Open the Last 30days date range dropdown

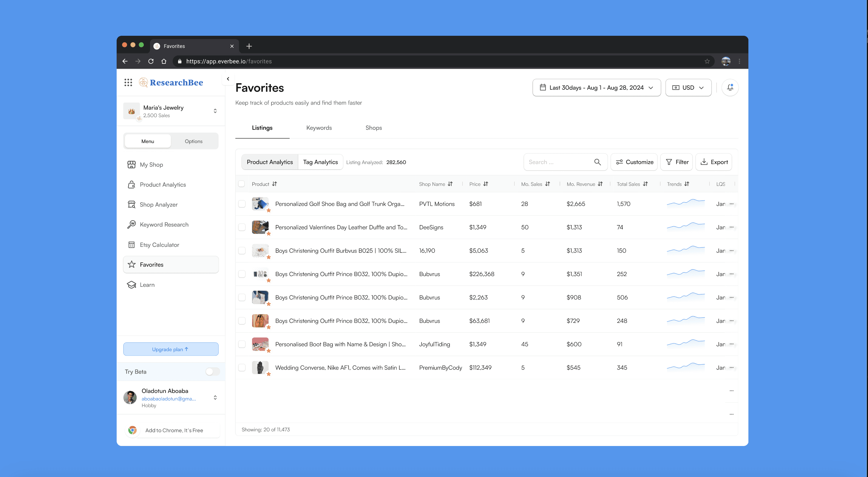point(596,88)
